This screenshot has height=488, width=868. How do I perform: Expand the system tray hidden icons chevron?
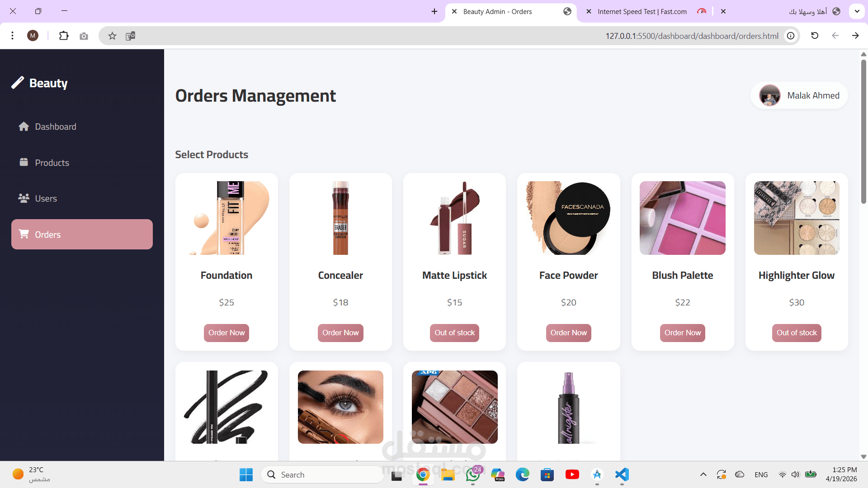703,474
